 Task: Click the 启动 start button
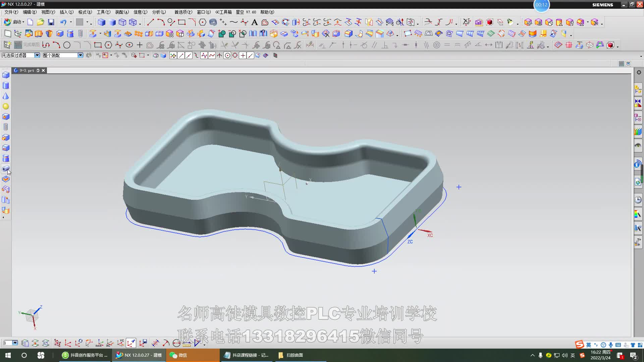[14, 22]
